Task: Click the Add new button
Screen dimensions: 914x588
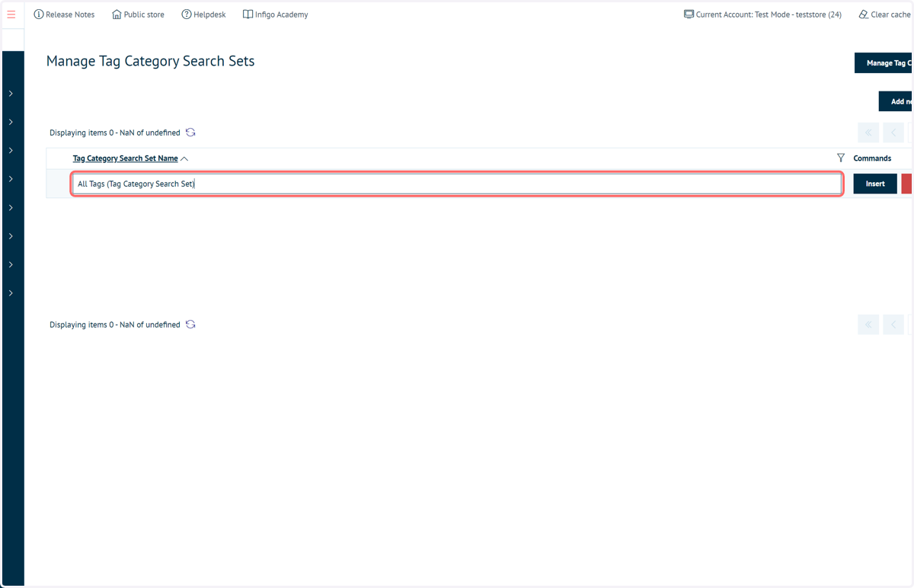Action: (x=896, y=101)
